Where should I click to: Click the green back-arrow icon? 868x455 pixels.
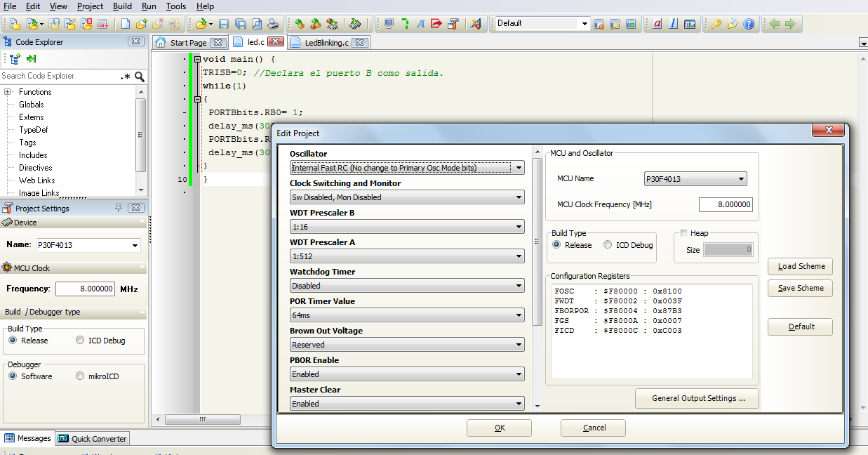tap(775, 24)
